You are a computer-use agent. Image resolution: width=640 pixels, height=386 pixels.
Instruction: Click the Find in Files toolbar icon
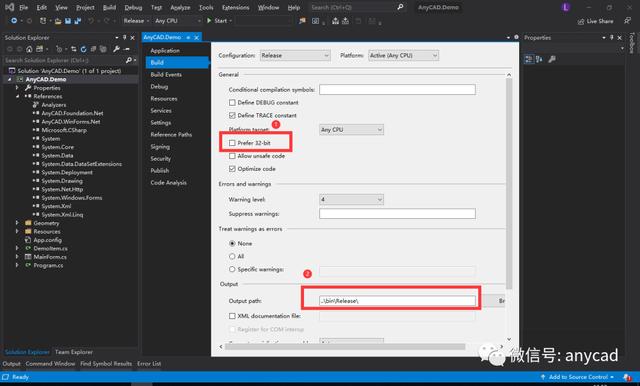(x=302, y=21)
